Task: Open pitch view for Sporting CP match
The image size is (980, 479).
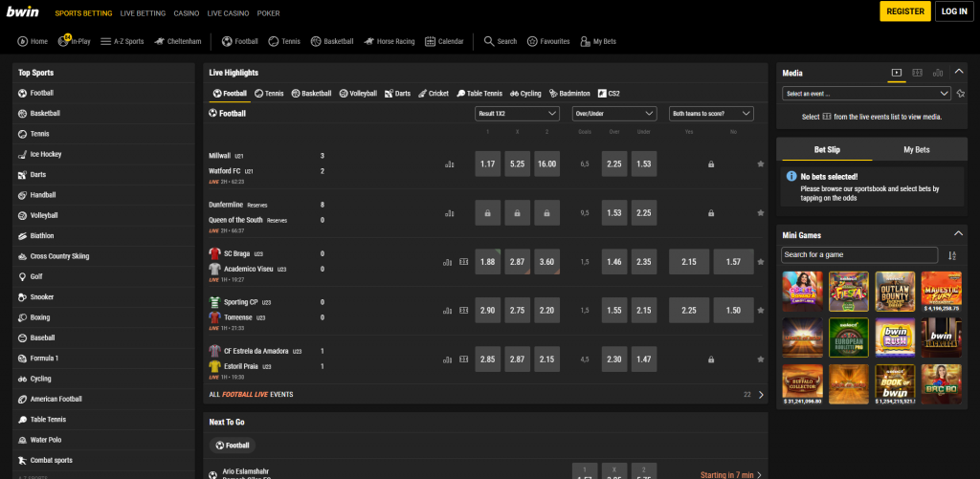Action: (464, 311)
